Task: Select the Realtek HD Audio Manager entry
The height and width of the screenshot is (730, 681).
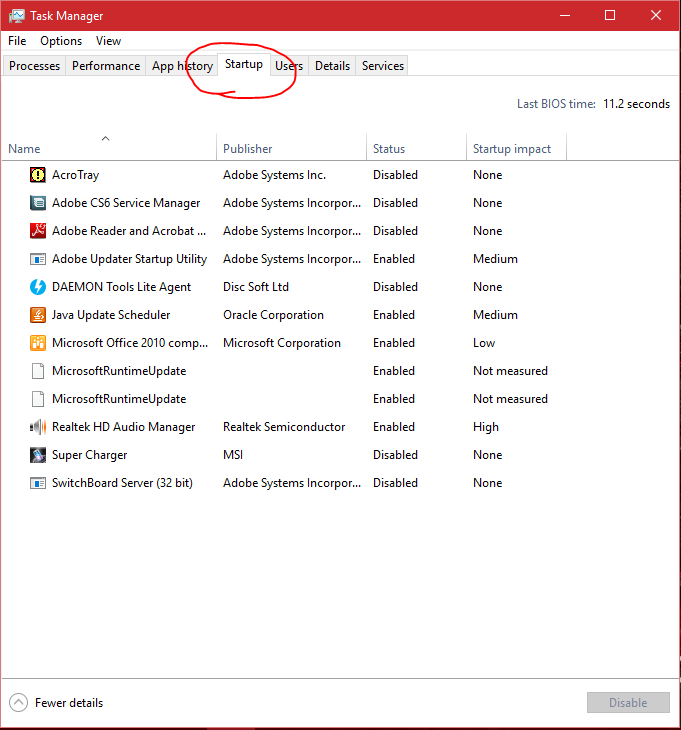Action: (x=124, y=427)
